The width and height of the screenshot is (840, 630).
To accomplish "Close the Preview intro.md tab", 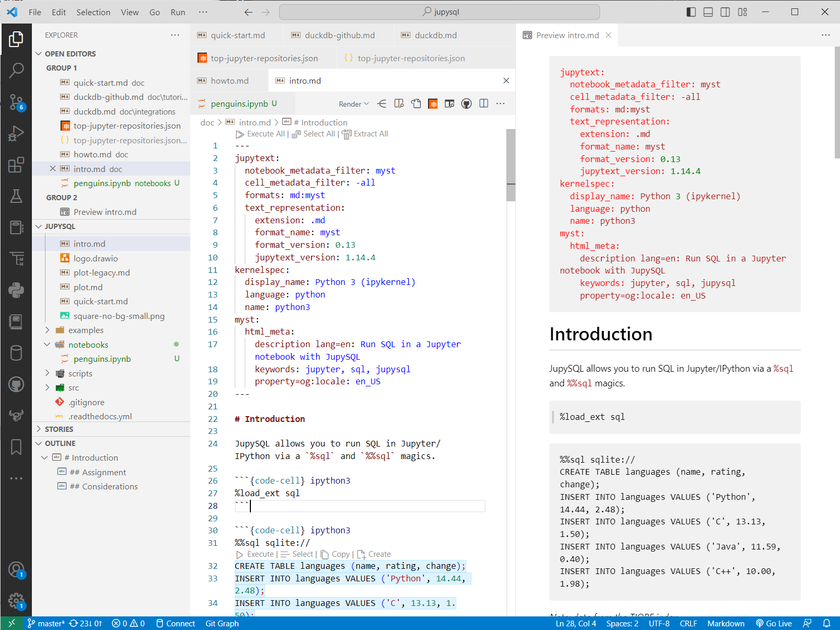I will coord(608,35).
